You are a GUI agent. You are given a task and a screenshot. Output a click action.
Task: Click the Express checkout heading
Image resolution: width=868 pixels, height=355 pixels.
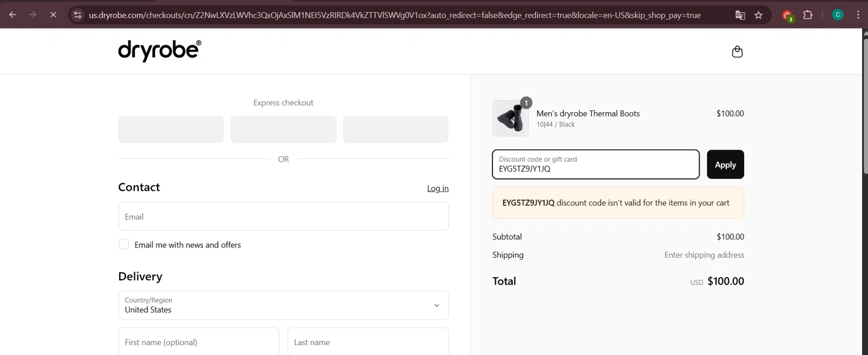pyautogui.click(x=284, y=103)
